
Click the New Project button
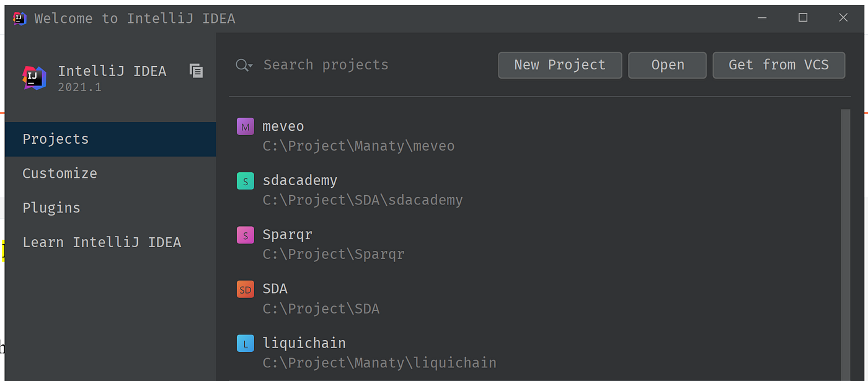pyautogui.click(x=560, y=65)
